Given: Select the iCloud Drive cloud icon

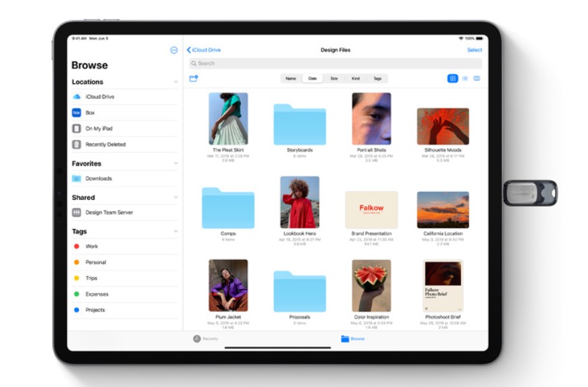Looking at the screenshot, I should tap(76, 97).
